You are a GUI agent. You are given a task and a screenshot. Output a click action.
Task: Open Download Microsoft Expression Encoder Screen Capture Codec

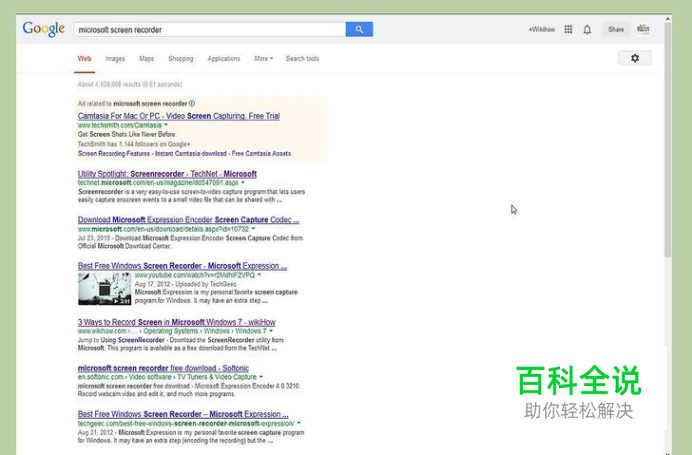[188, 220]
